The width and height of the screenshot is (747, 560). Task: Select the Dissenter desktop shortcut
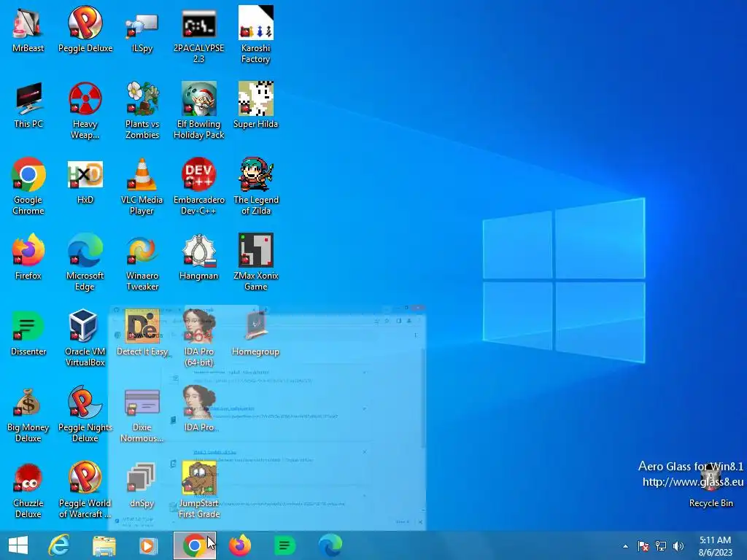28,332
